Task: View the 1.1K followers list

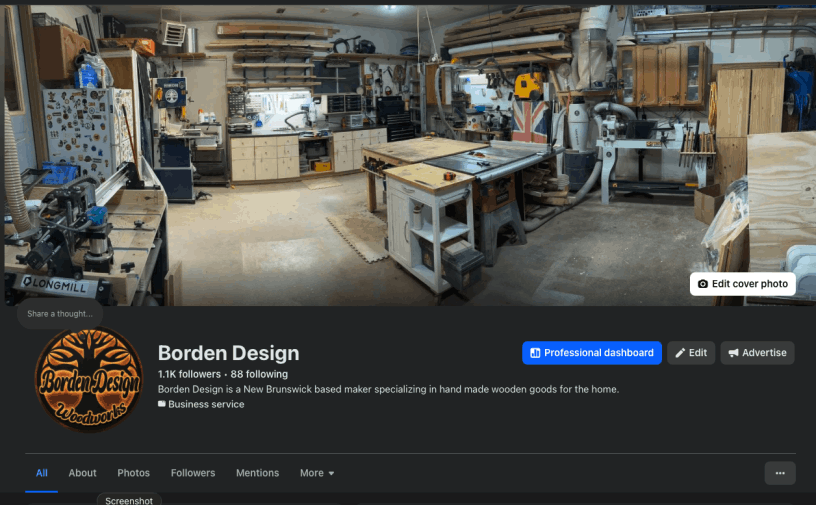Action: 189,374
